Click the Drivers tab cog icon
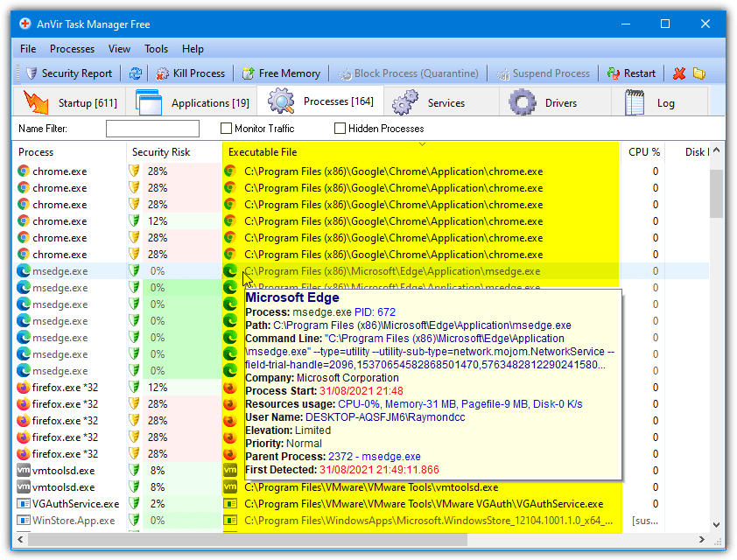Image resolution: width=737 pixels, height=560 pixels. click(523, 102)
